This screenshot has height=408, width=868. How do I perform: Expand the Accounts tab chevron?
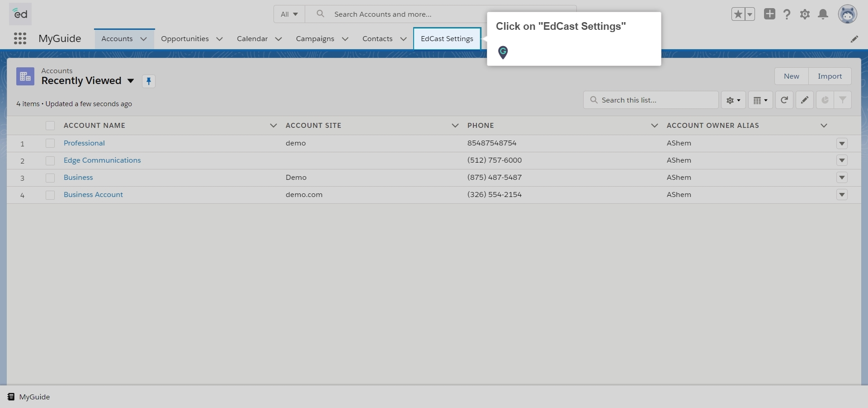[144, 39]
